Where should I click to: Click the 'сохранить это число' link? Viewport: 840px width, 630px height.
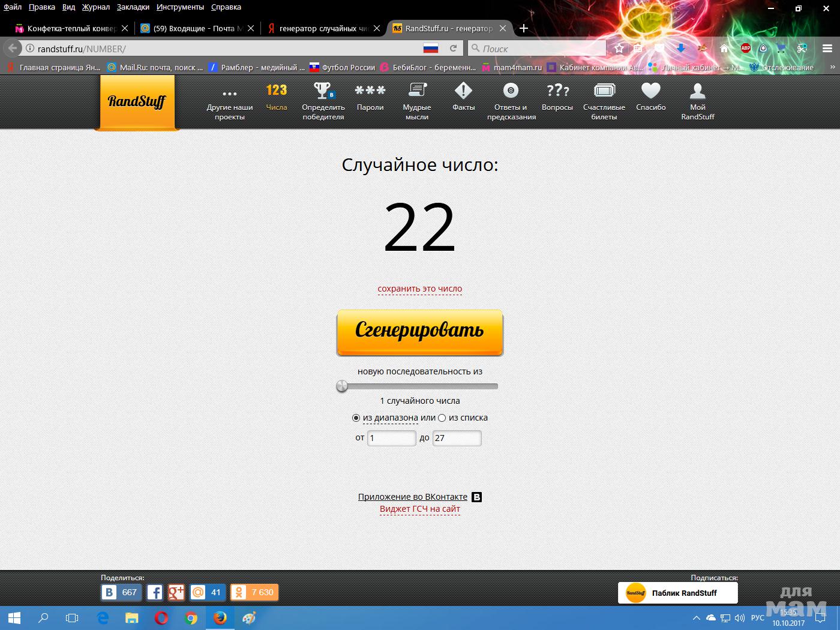[419, 289]
